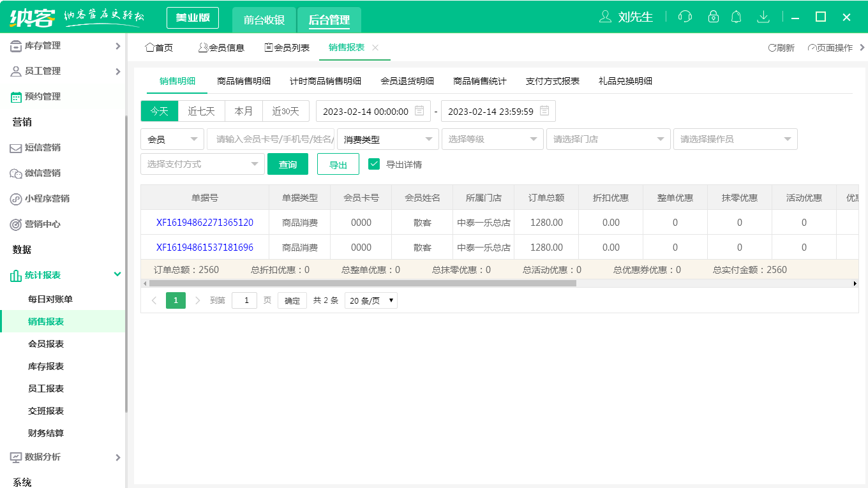Check the notifications bell icon

pos(737,17)
